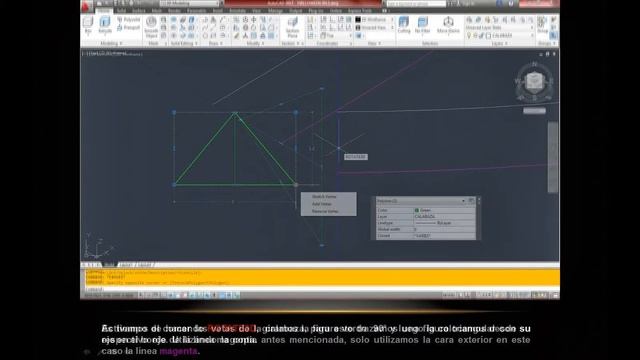640x360 pixels.
Task: Expand the Solid Editing panel
Action: (184, 43)
